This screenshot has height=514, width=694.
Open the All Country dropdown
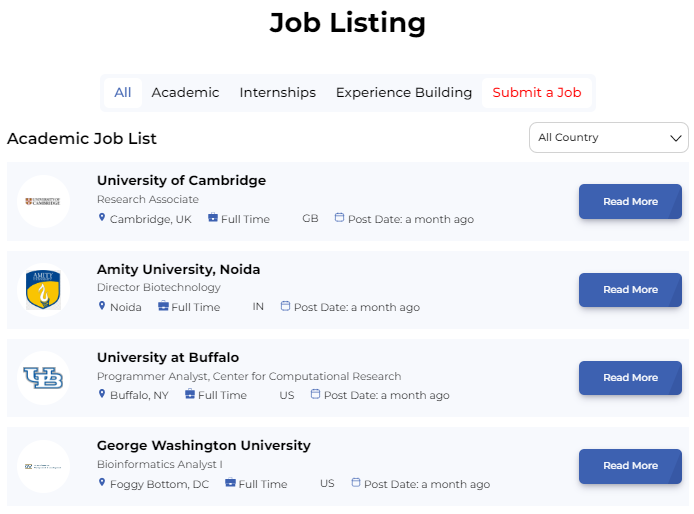click(608, 138)
